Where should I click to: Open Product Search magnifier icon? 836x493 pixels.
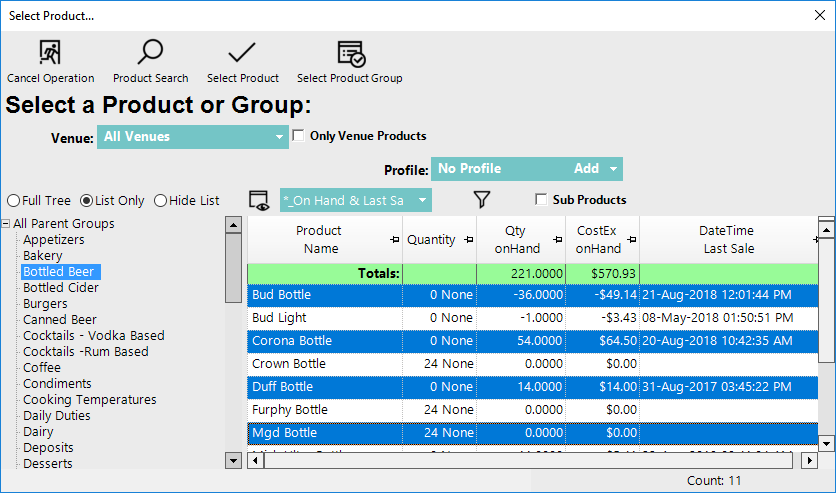[150, 54]
